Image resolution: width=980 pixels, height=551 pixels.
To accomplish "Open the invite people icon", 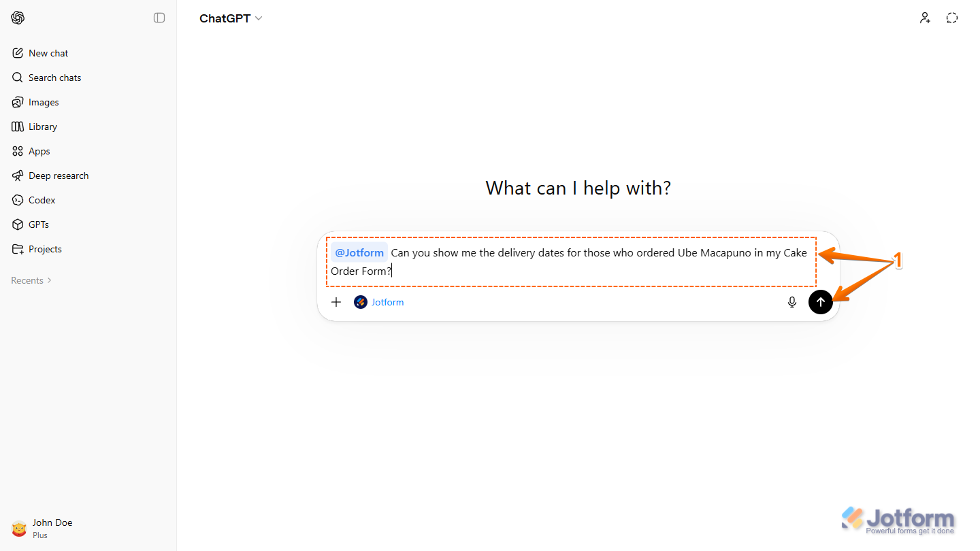I will point(925,18).
